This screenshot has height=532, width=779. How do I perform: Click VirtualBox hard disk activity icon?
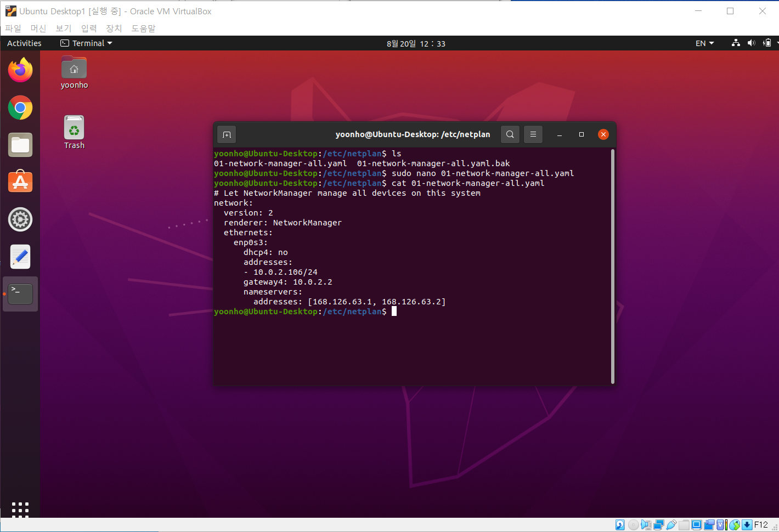tap(620, 525)
